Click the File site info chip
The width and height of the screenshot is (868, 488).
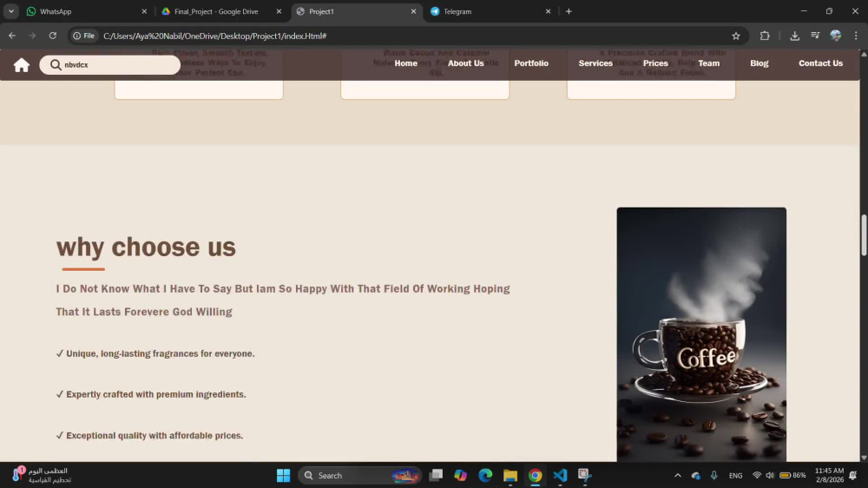tap(84, 36)
